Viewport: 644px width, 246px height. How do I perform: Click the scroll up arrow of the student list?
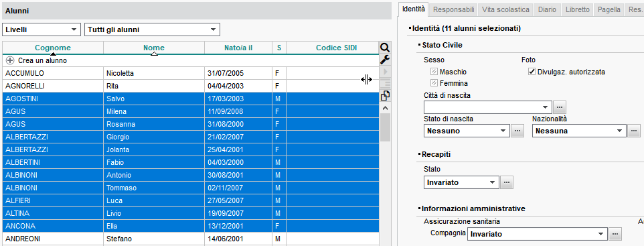click(x=385, y=108)
